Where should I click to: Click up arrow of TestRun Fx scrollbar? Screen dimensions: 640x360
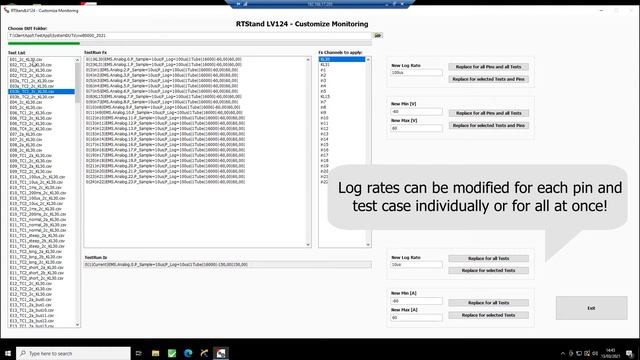308,60
